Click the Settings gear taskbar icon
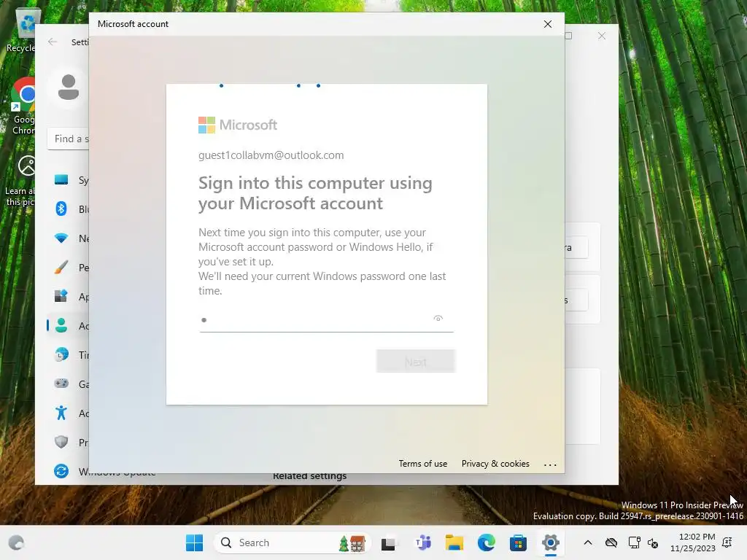747x560 pixels. pos(550,542)
